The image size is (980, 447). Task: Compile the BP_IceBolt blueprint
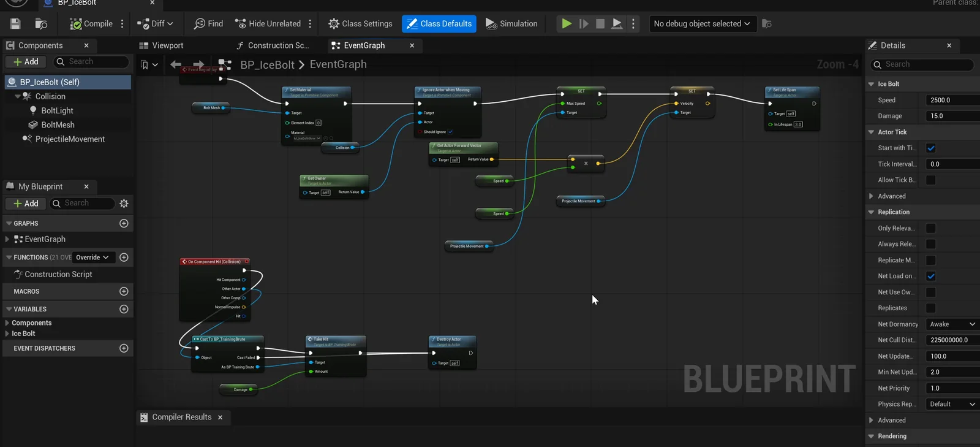point(91,24)
